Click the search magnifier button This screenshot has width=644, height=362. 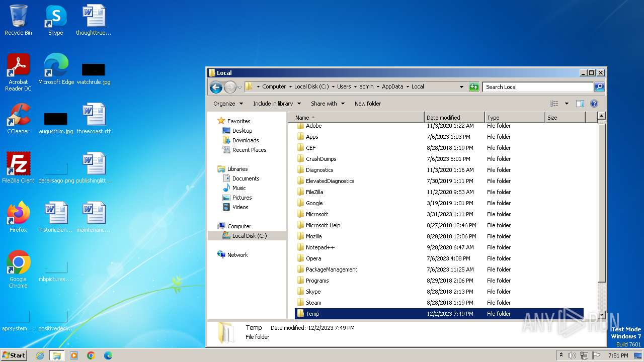[x=599, y=87]
